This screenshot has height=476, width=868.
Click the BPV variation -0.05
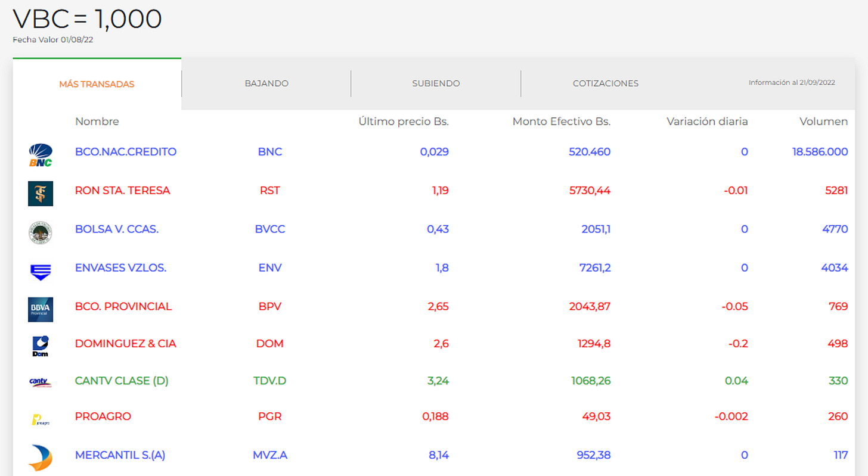point(733,307)
